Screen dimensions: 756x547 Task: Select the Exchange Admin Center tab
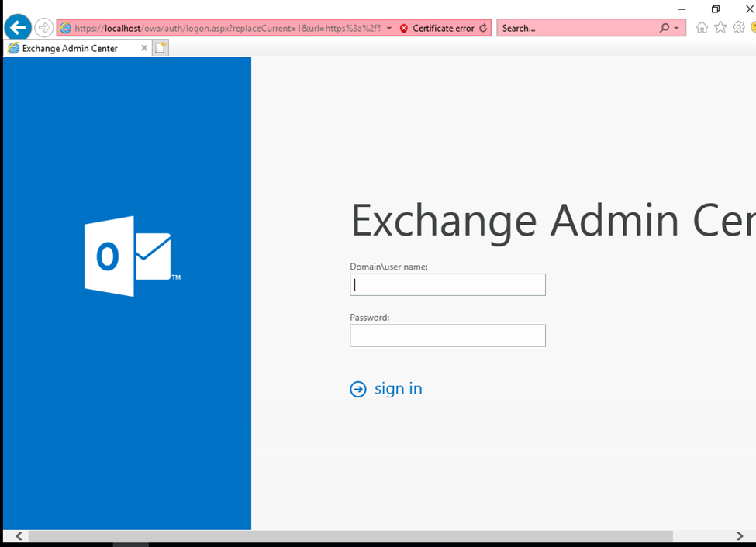70,48
